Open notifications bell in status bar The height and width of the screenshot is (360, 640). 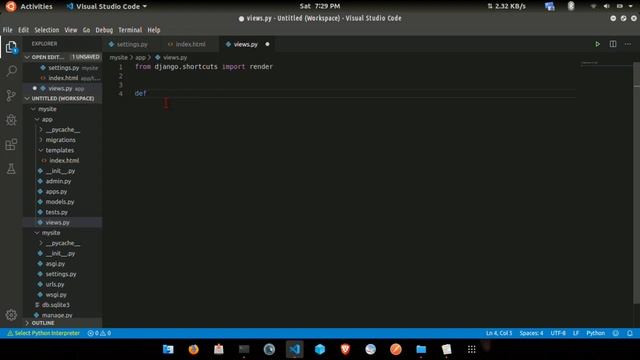[x=630, y=333]
